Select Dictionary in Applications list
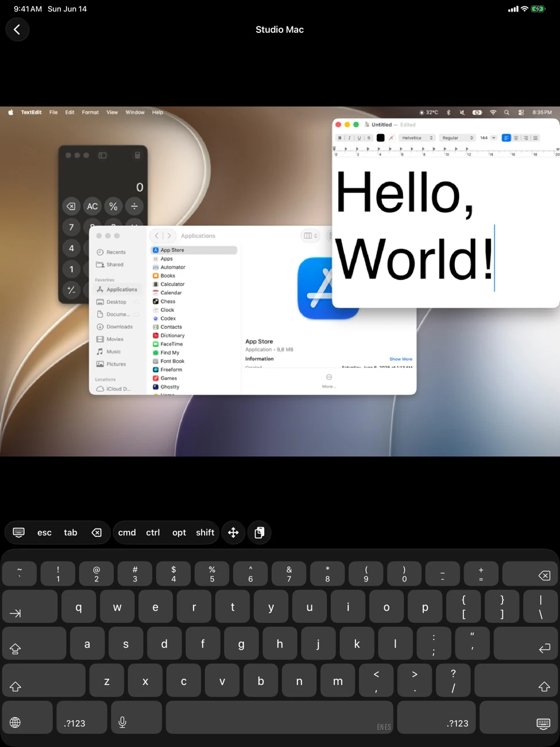Viewport: 560px width, 747px height. (x=194, y=336)
